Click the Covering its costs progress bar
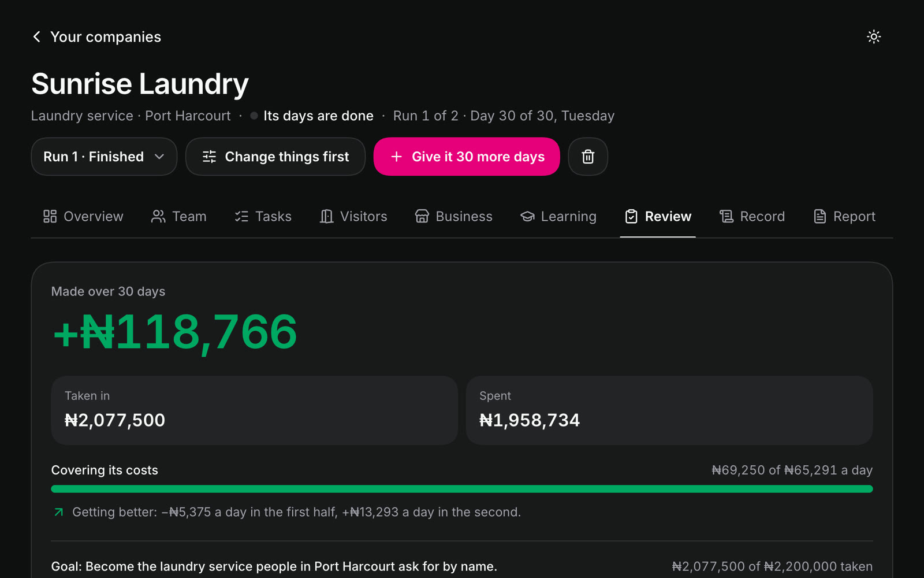Screen dimensions: 924x578 462,489
